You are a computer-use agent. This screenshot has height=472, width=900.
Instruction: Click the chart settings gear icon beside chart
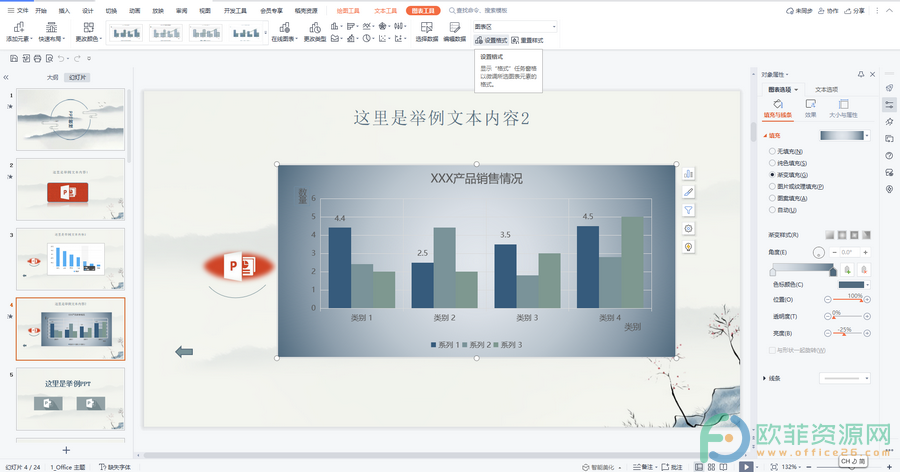(688, 229)
